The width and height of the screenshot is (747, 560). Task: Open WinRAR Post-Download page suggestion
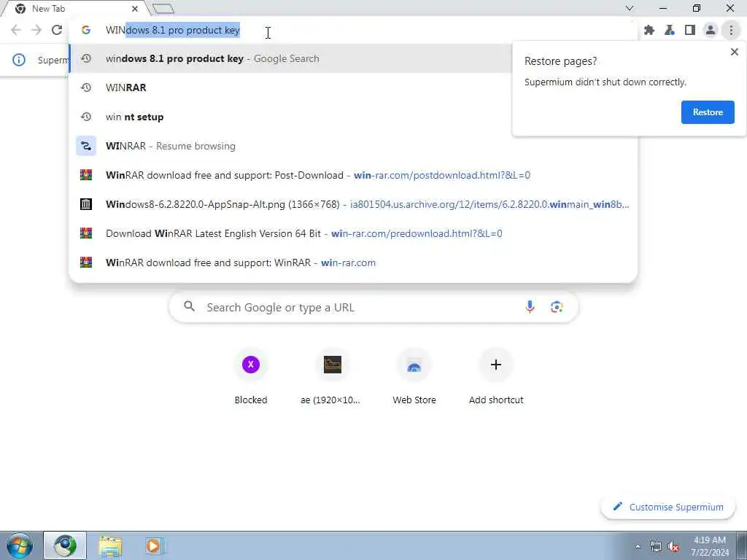coord(353,175)
